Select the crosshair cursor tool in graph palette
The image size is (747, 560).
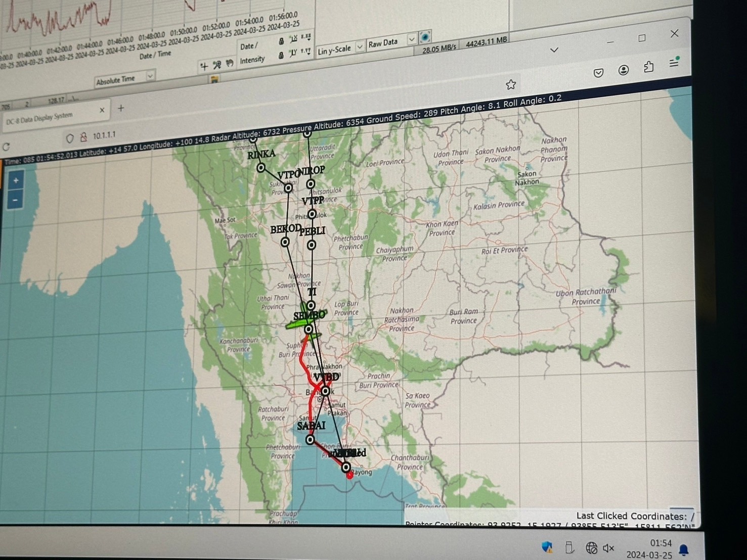204,66
